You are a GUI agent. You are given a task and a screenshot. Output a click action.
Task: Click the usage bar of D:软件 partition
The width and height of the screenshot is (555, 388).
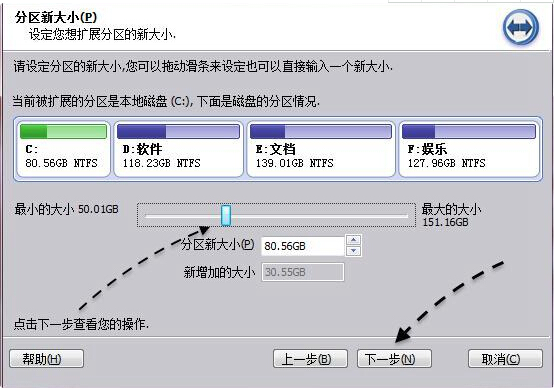(178, 131)
